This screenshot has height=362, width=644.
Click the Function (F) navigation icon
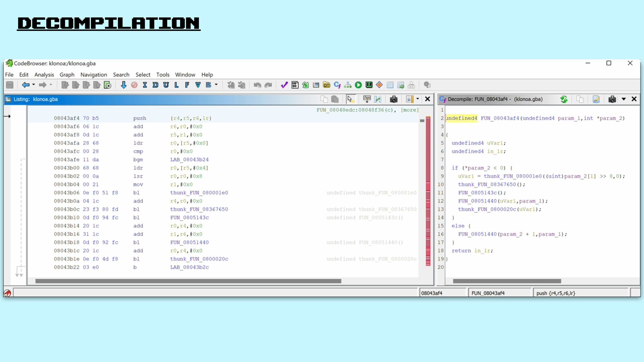coord(187,85)
